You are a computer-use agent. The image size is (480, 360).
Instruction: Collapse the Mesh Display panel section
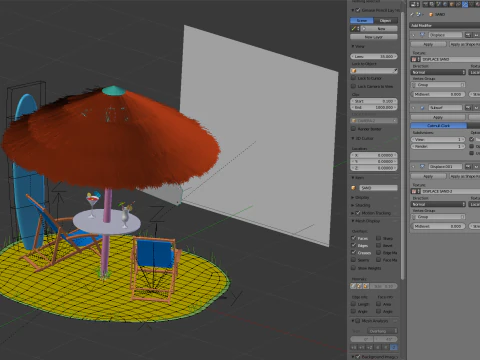pos(353,221)
